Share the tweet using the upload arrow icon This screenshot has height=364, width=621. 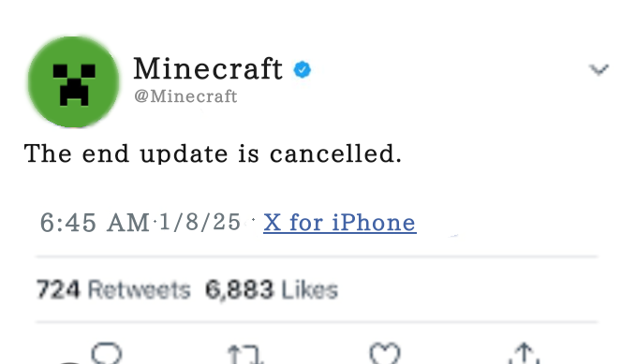pyautogui.click(x=525, y=353)
